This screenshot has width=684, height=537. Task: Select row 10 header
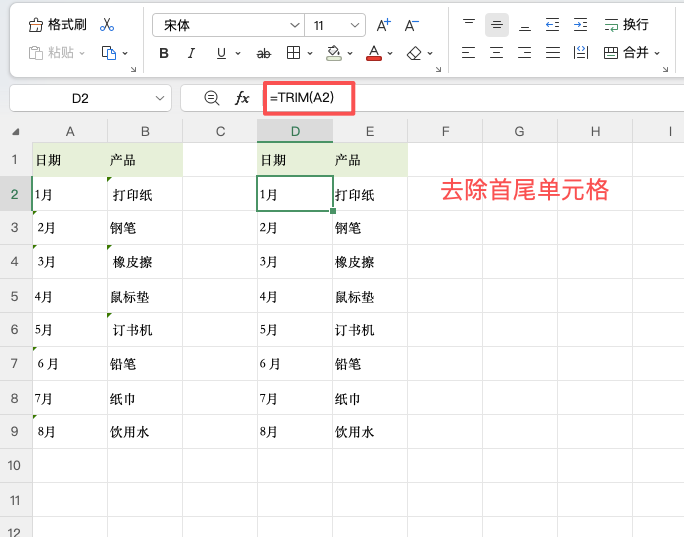14,465
